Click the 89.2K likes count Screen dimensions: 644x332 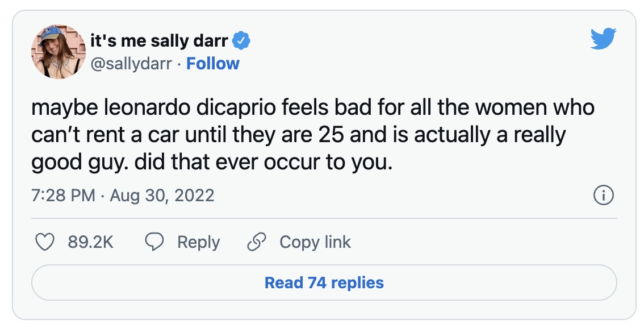tap(91, 242)
